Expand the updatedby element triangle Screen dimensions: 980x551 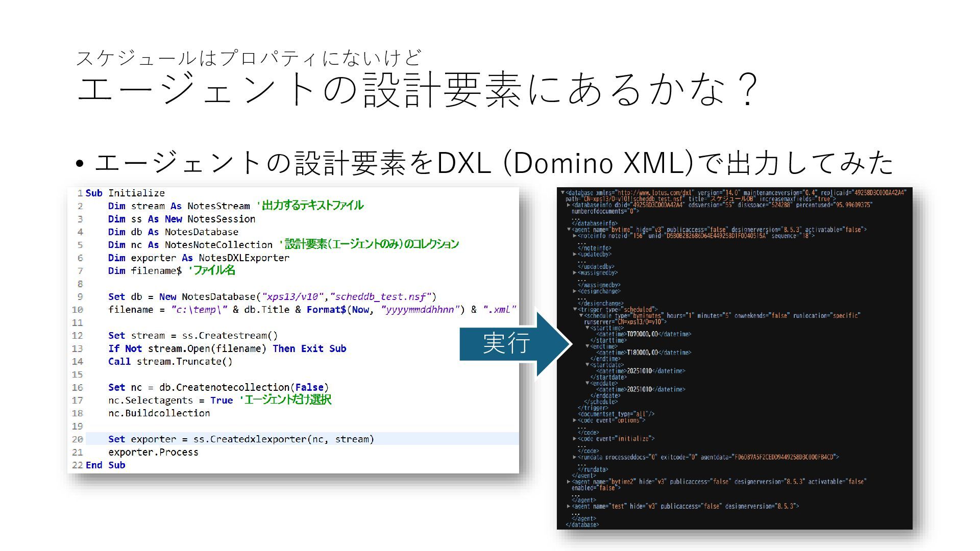(575, 254)
